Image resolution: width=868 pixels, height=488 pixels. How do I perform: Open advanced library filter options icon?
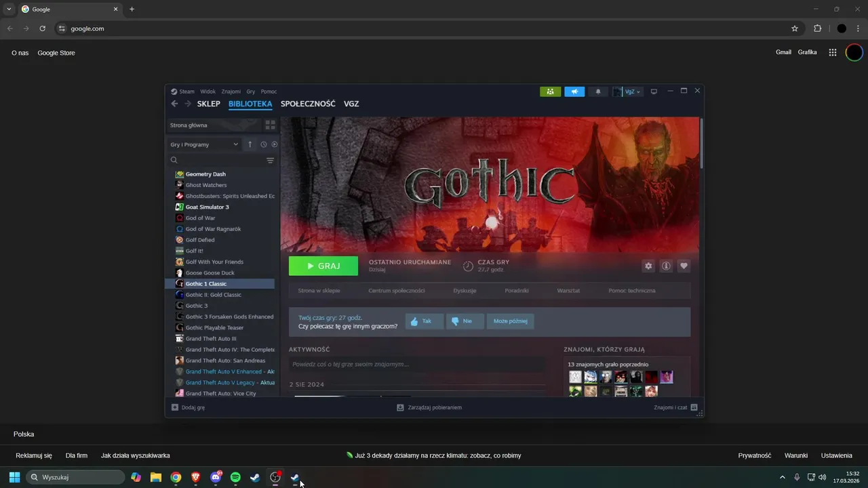coord(270,161)
